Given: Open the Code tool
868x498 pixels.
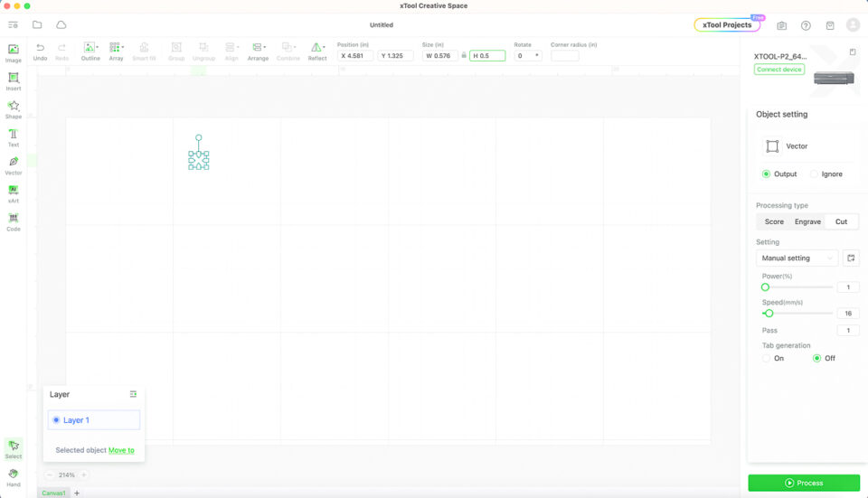Looking at the screenshot, I should tap(13, 221).
